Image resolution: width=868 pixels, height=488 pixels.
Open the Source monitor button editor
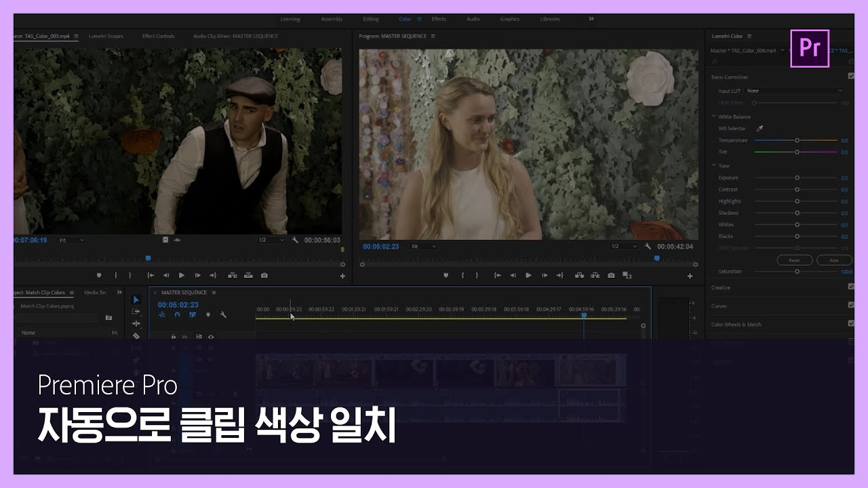pos(342,276)
